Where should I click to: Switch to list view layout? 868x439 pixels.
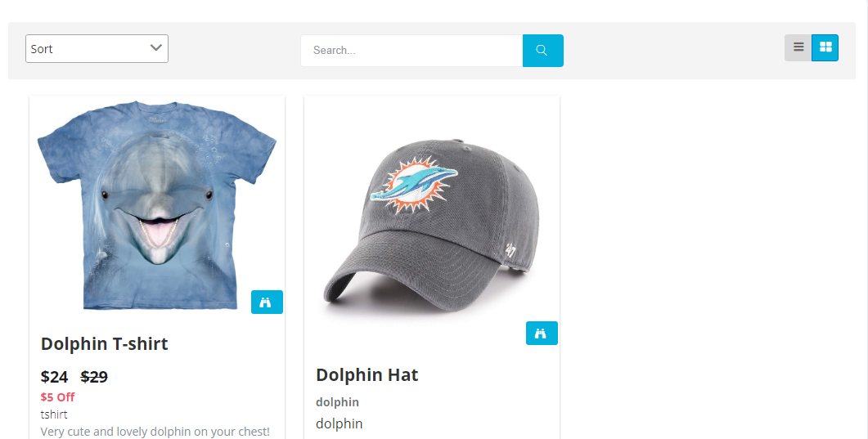coord(798,47)
